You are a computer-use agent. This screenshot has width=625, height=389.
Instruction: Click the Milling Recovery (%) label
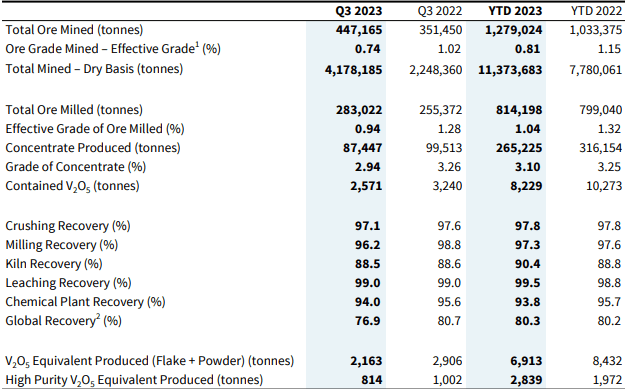[x=62, y=245]
